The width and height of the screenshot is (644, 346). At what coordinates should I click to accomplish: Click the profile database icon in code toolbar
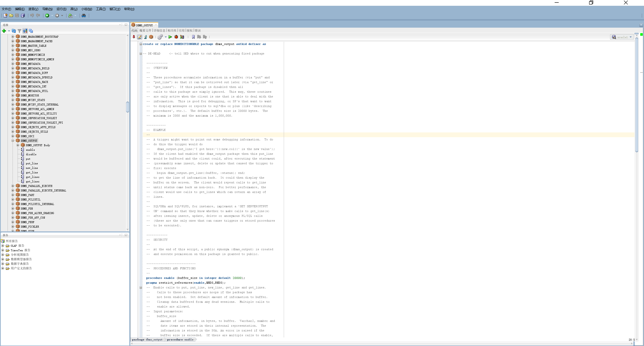coord(182,37)
